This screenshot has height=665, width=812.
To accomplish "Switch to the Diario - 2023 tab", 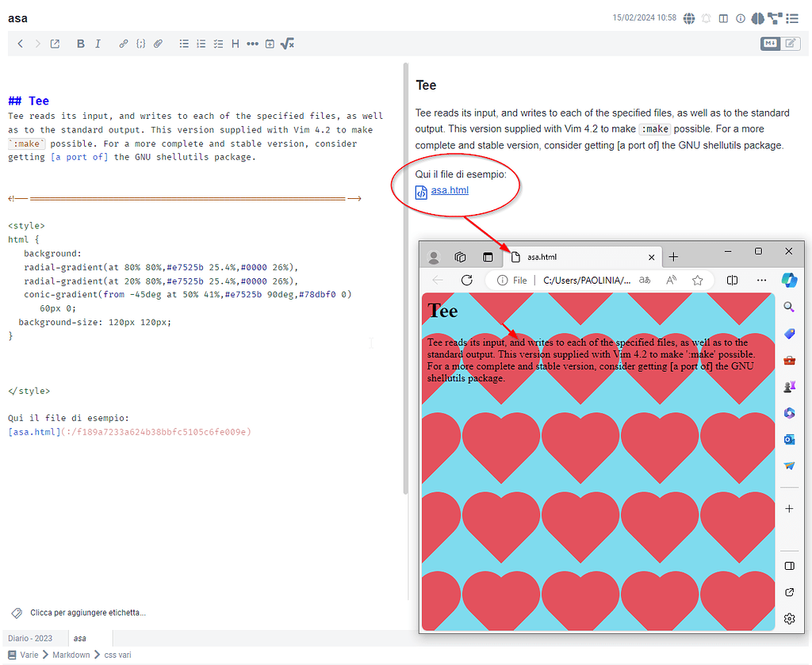I will click(30, 638).
